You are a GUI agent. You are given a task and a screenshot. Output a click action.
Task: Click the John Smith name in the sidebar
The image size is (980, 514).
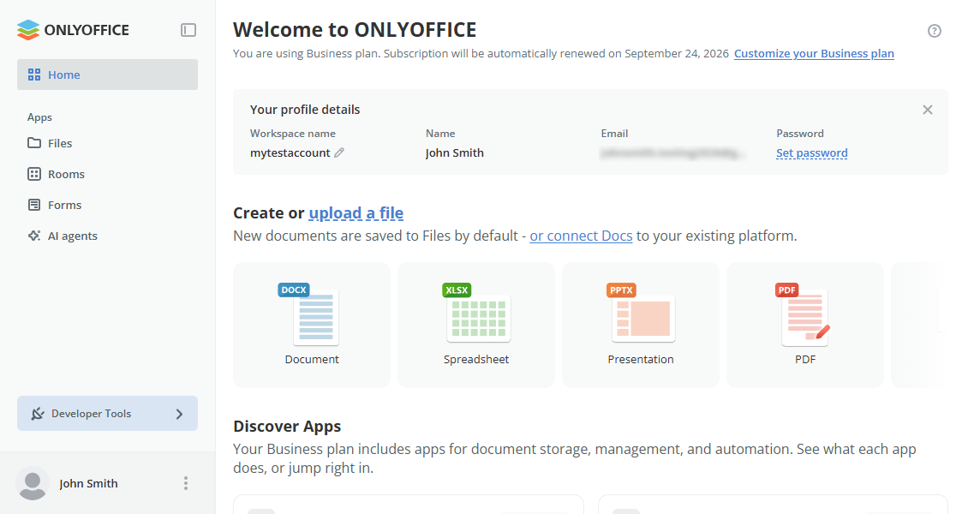pos(89,483)
